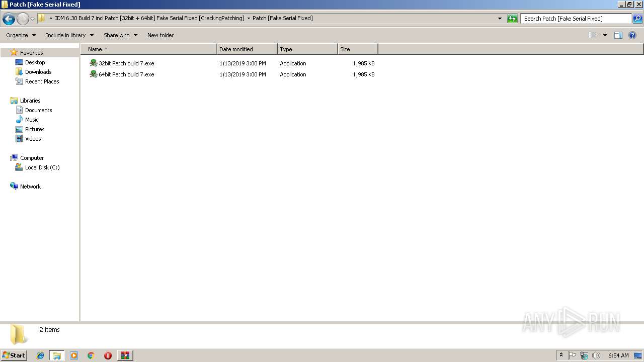This screenshot has height=362, width=644.
Task: Click the 6:54 AM clock
Action: (x=618, y=355)
